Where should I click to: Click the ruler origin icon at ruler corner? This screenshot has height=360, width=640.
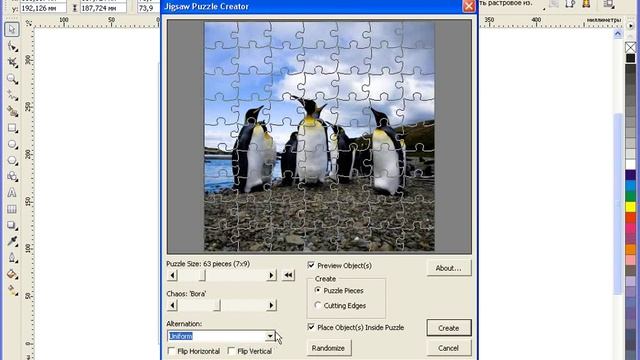[28, 24]
